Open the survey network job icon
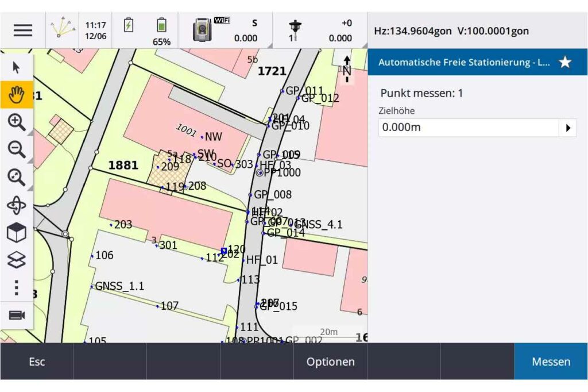 click(x=62, y=27)
